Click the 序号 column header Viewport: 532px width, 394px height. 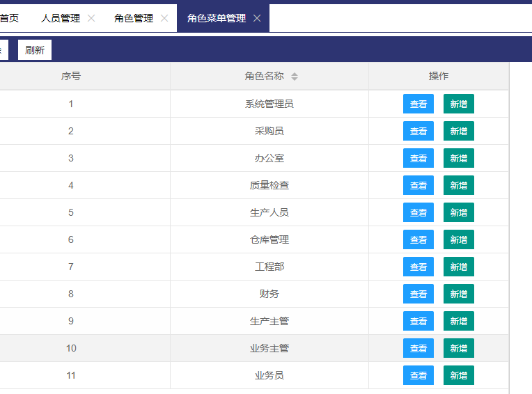point(71,76)
